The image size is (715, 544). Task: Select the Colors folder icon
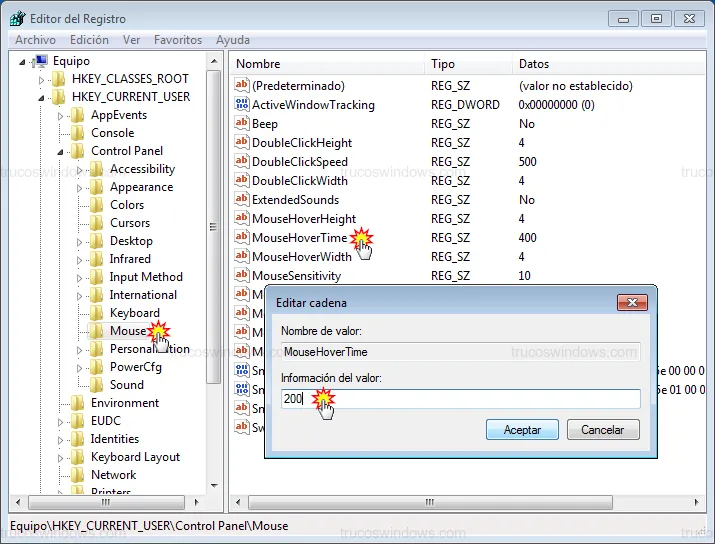tap(96, 205)
